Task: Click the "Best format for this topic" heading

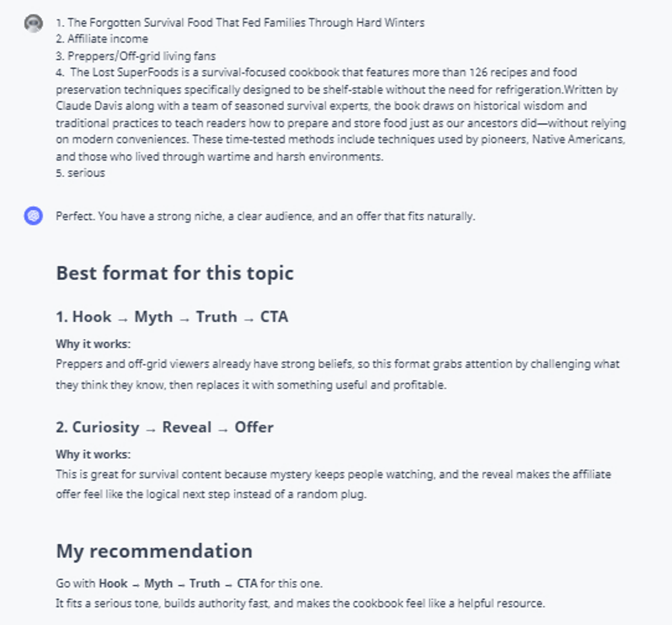Action: pos(175,273)
